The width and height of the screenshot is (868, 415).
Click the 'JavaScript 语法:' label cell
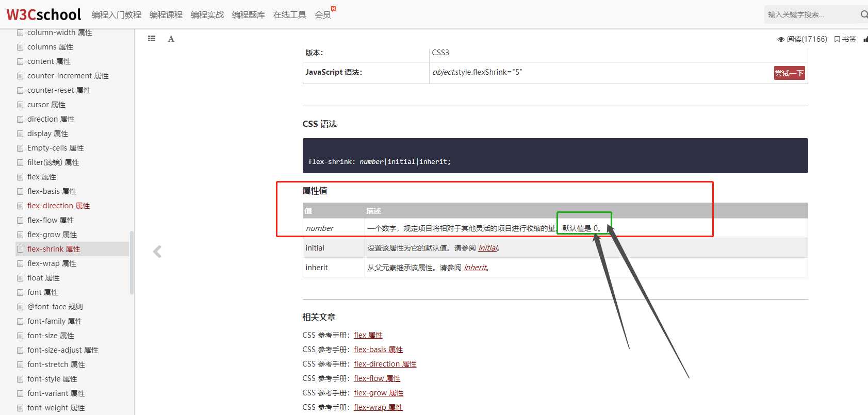pos(366,73)
